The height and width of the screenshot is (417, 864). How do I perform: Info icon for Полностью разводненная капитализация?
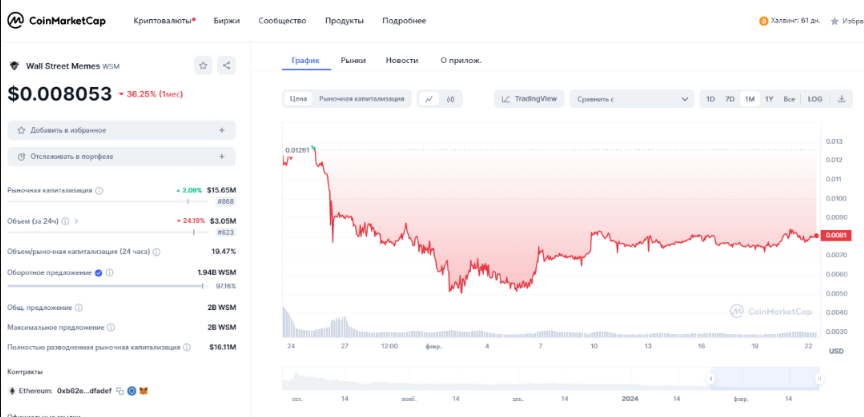pyautogui.click(x=187, y=348)
